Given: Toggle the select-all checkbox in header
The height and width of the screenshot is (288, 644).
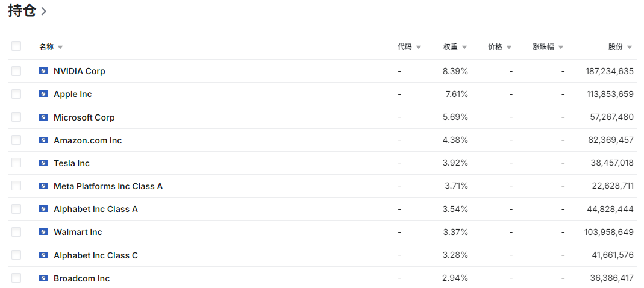Looking at the screenshot, I should pyautogui.click(x=16, y=46).
